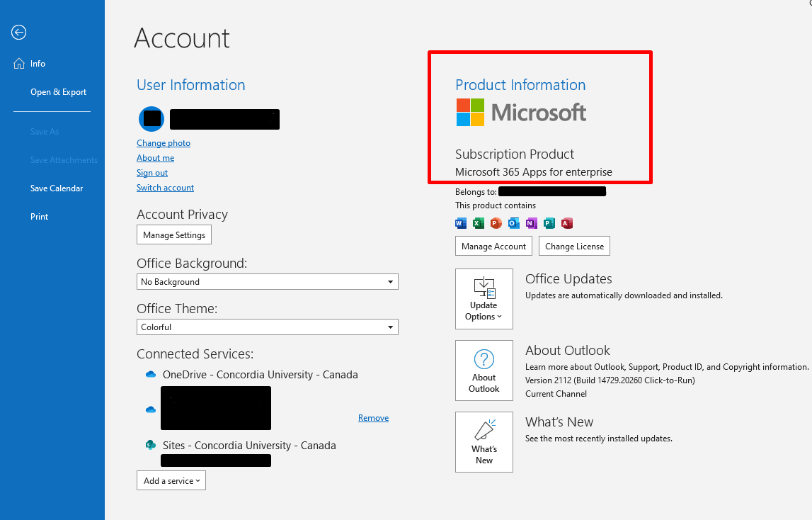The height and width of the screenshot is (520, 812).
Task: Click 'Updates are automatically downloaded and installed' text
Action: pos(624,295)
